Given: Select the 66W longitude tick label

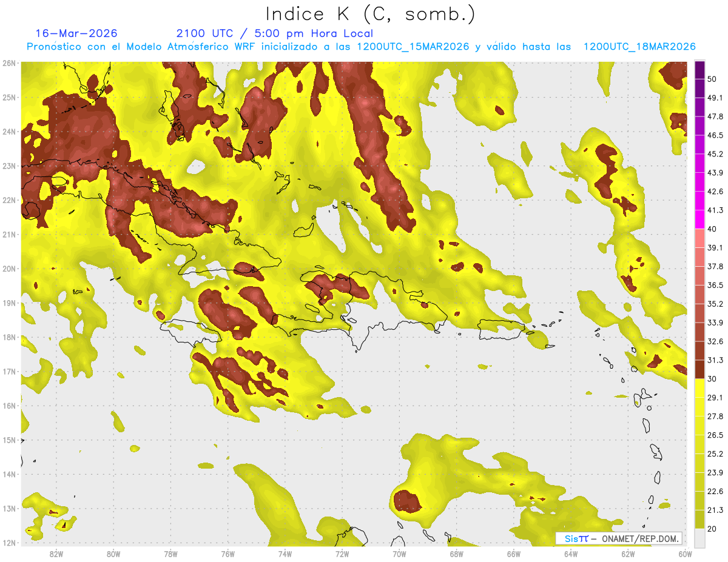Looking at the screenshot, I should [514, 554].
